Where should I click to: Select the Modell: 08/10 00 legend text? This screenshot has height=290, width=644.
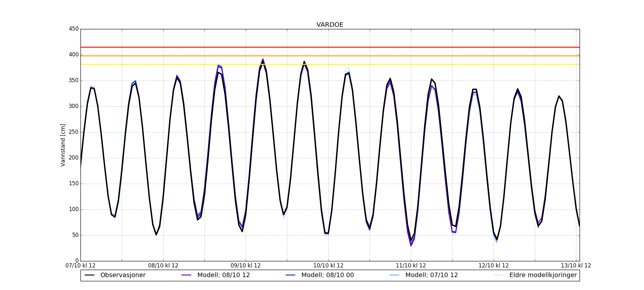327,275
